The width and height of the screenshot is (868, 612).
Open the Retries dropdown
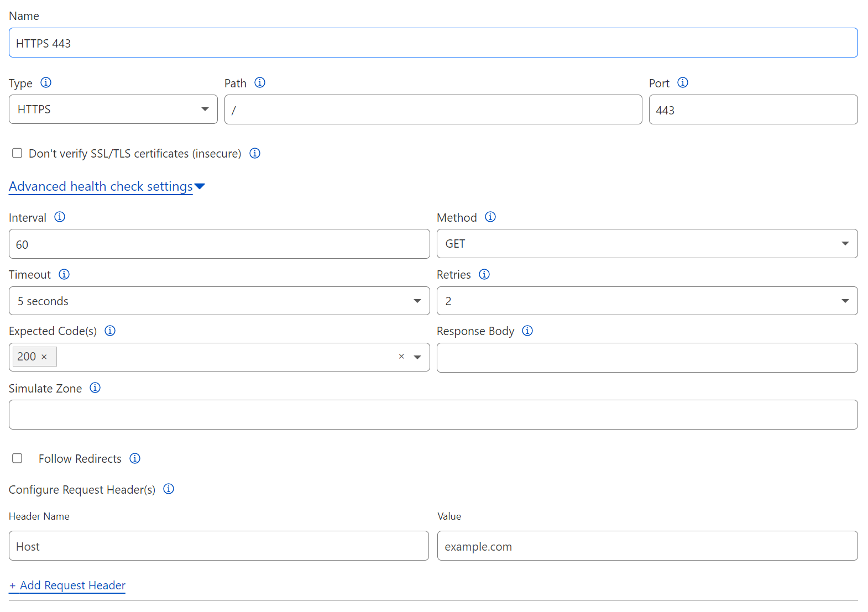(x=647, y=301)
